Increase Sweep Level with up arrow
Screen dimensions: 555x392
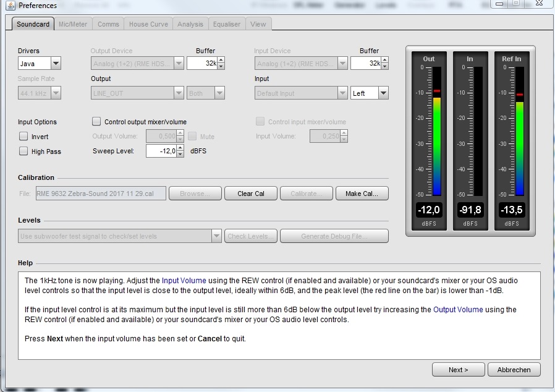pyautogui.click(x=180, y=148)
